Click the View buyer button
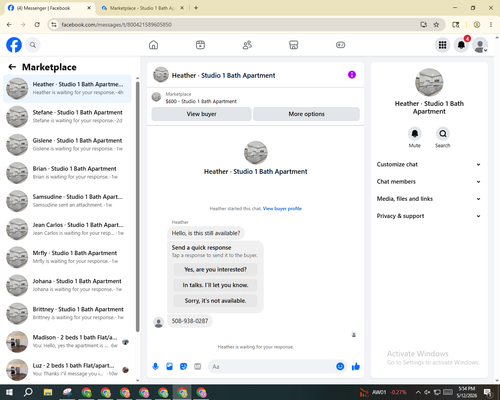The image size is (500, 400). click(x=201, y=114)
